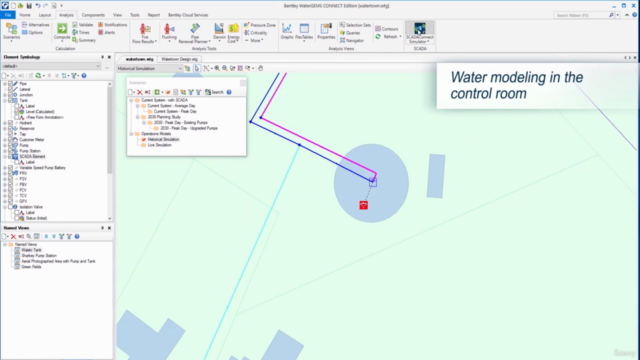The width and height of the screenshot is (640, 360).
Task: Click the Validate button
Action: tap(83, 25)
